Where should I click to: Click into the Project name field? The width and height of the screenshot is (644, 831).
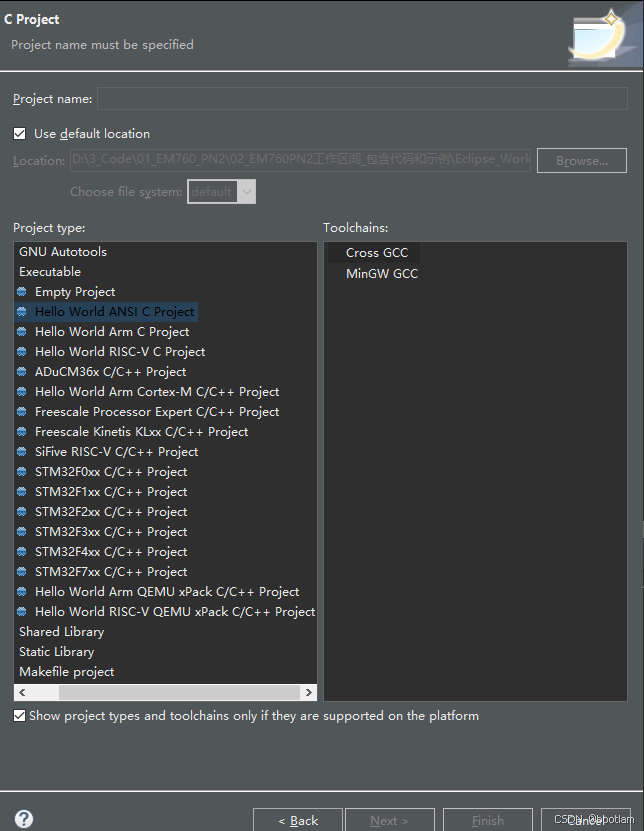point(363,99)
